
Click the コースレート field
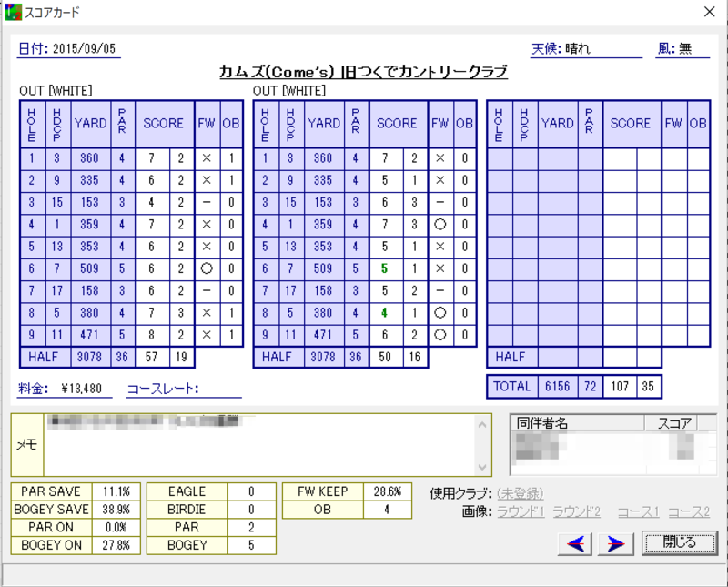(x=185, y=389)
